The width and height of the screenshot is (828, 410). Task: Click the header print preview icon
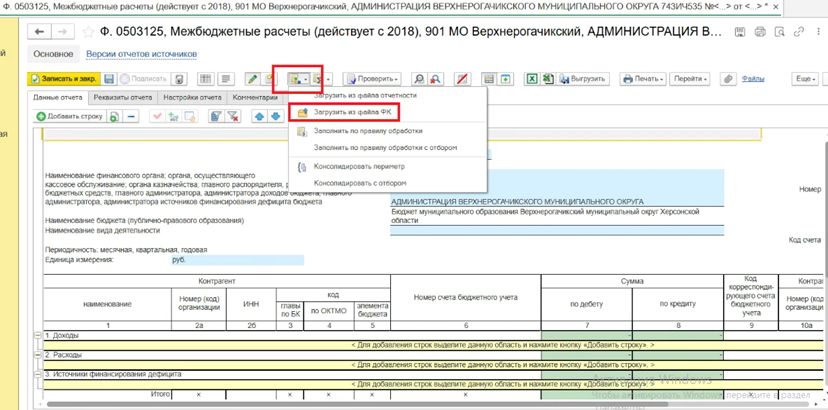pos(779,32)
